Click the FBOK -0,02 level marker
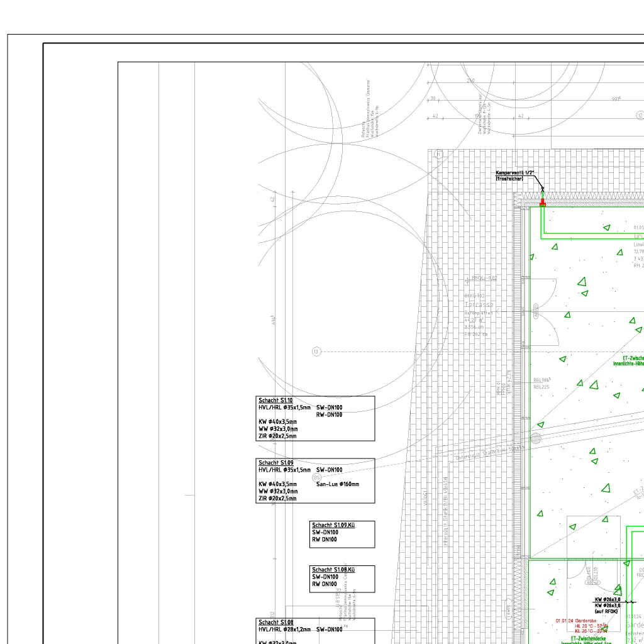644x644 pixels. [484, 278]
